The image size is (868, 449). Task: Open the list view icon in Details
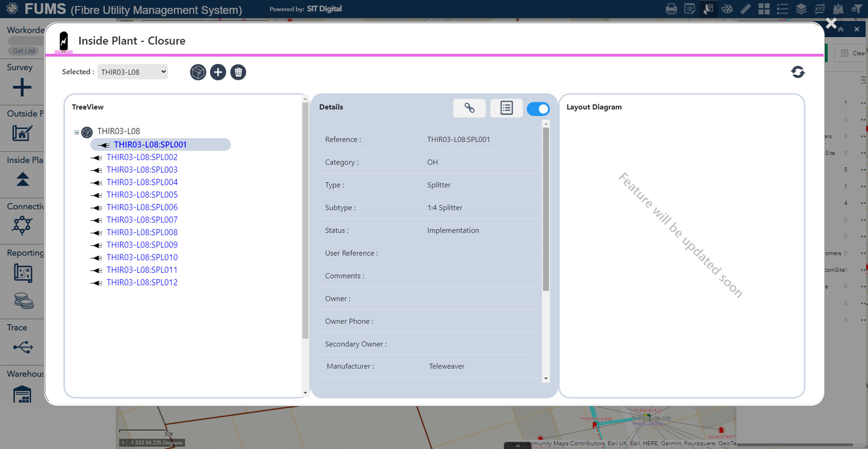pos(506,108)
